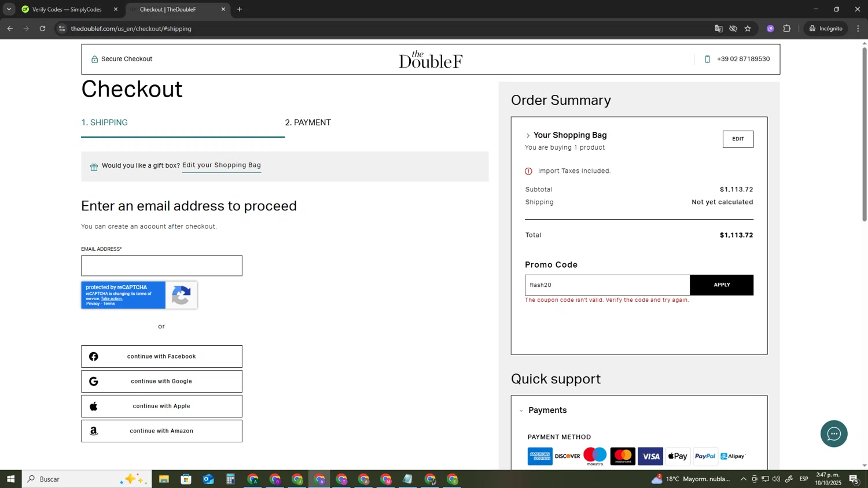Click the Mastercard payment icon
Viewport: 868px width, 488px height.
pos(623,456)
